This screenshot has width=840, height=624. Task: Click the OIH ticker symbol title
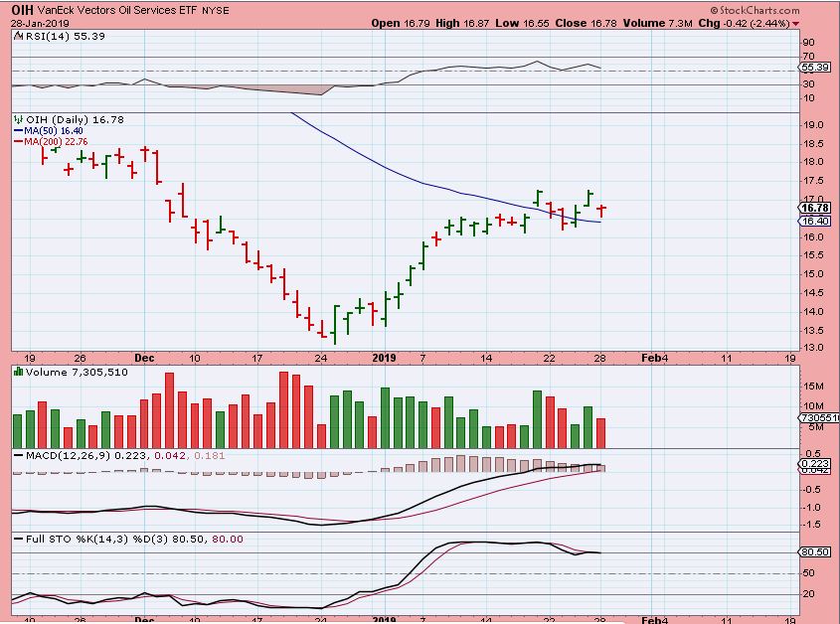23,10
